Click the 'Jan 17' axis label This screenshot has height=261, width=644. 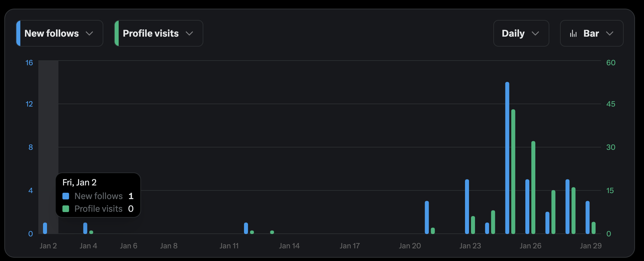point(350,246)
